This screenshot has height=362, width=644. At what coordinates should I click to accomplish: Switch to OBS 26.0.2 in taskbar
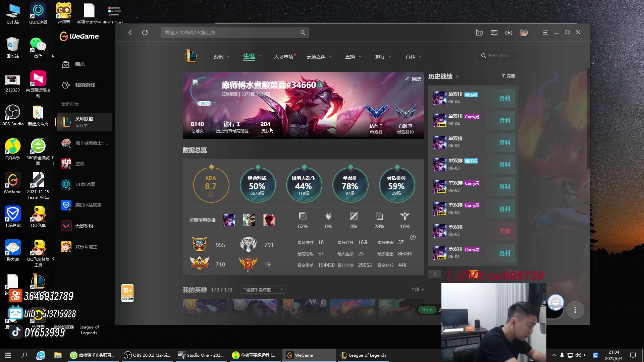tap(147, 355)
